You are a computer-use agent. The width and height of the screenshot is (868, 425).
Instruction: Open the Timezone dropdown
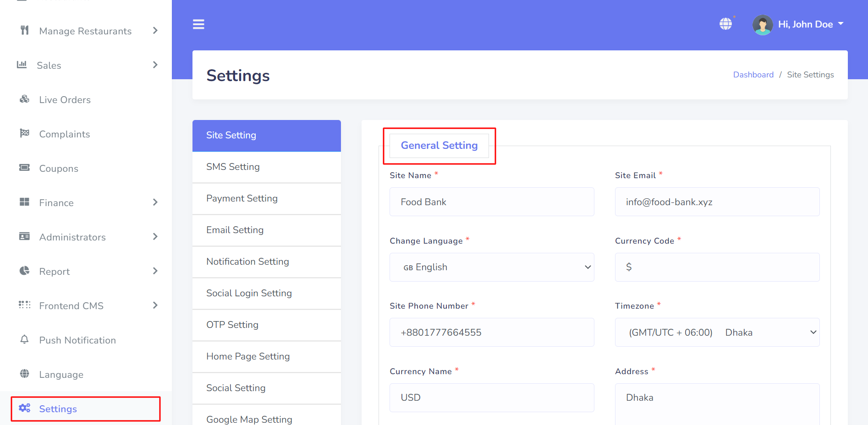click(x=717, y=332)
